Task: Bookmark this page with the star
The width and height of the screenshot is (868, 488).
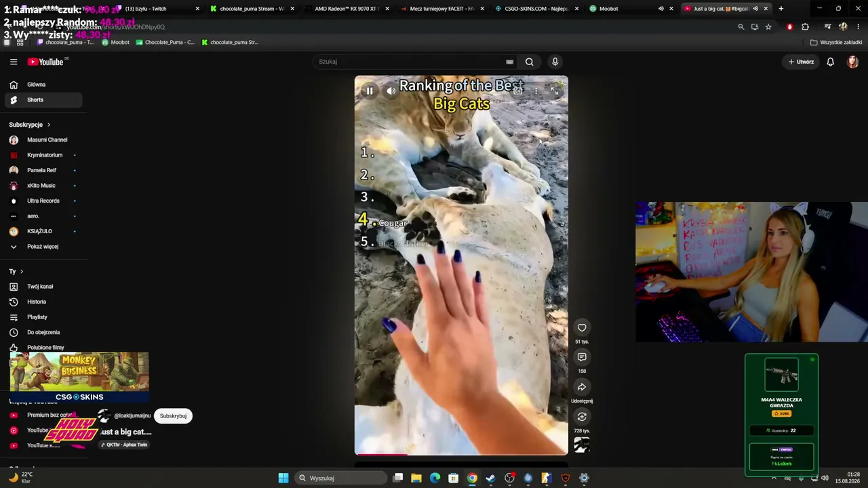Action: [768, 27]
